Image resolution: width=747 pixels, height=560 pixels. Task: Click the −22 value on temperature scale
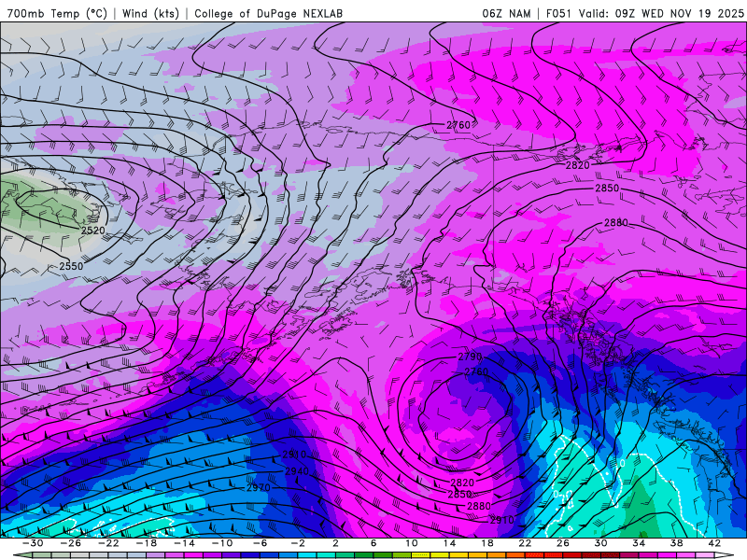click(x=108, y=543)
